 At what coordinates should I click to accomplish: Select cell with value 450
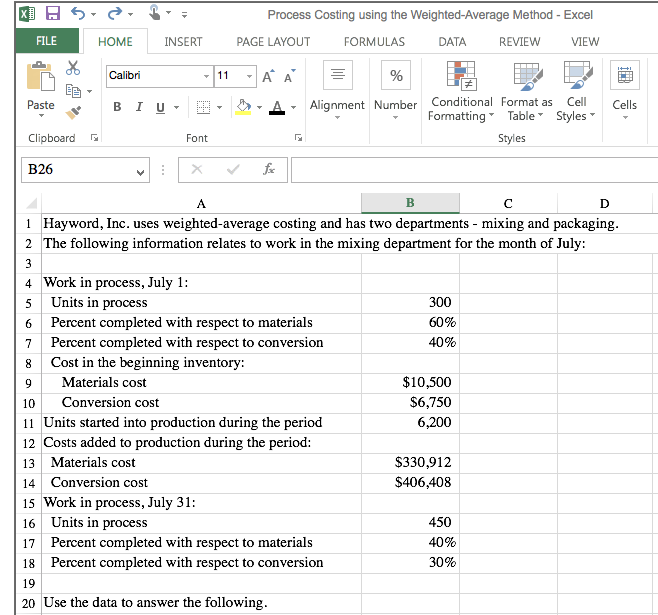pos(410,523)
